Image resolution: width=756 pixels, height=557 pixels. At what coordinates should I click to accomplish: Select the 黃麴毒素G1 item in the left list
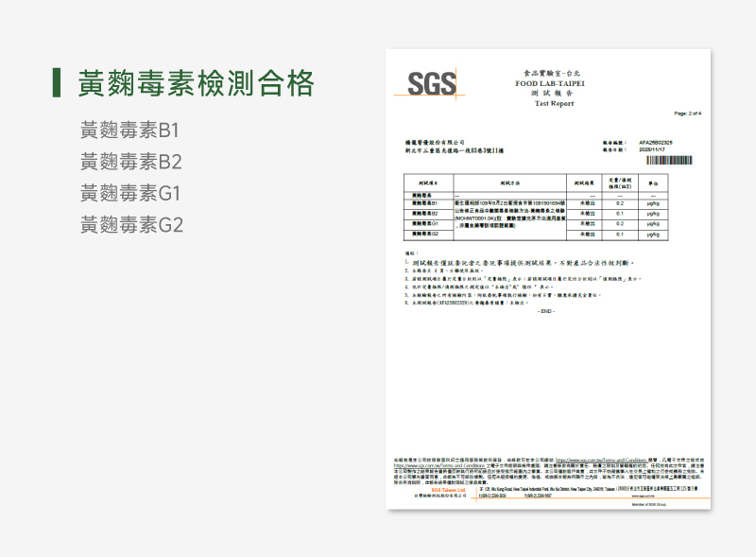tap(130, 194)
